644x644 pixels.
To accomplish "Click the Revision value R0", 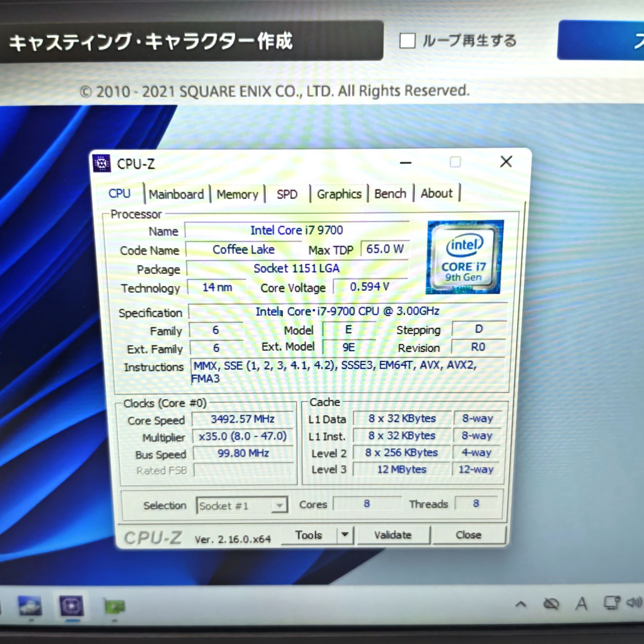I will tap(478, 347).
